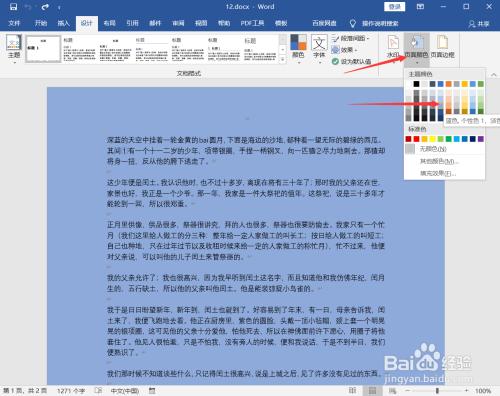Image resolution: width=500 pixels, height=396 pixels.
Task: Redo the action using the title bar arrow
Action: (45, 7)
